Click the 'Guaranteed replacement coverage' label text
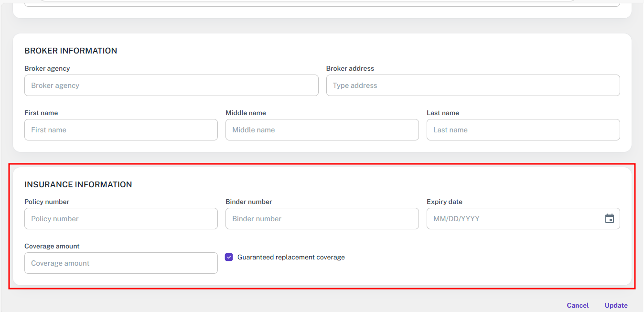This screenshot has width=644, height=312. pyautogui.click(x=291, y=257)
